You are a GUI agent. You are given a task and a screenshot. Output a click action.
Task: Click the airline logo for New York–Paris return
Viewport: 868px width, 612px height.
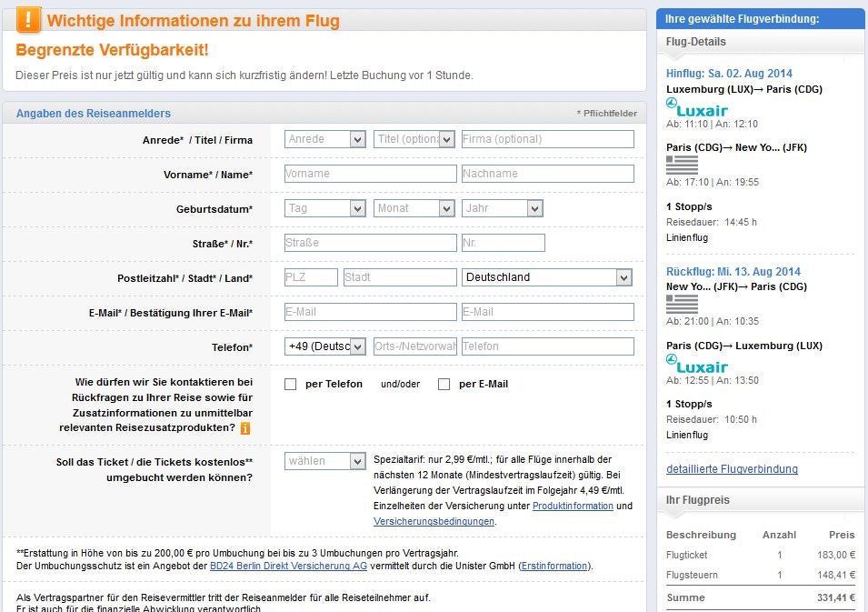click(682, 304)
